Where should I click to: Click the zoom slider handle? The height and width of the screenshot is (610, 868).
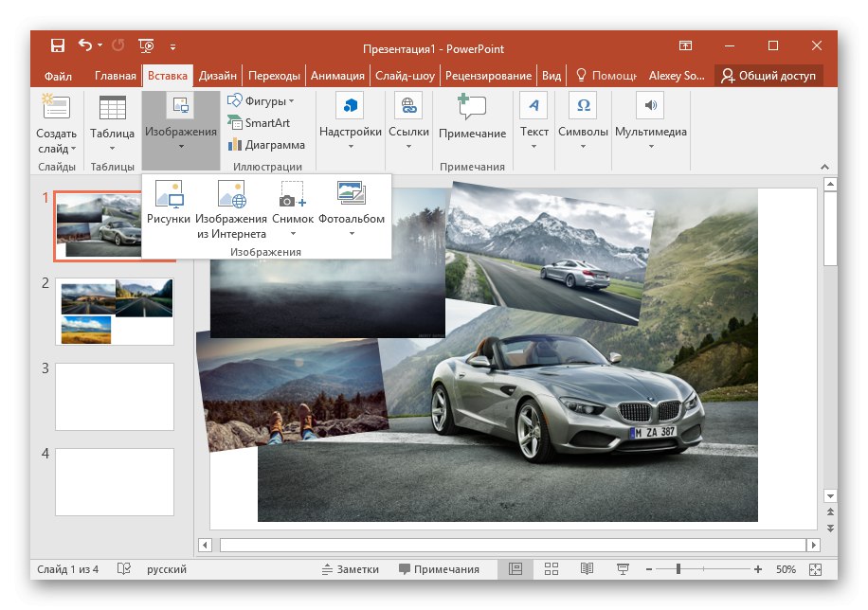679,569
